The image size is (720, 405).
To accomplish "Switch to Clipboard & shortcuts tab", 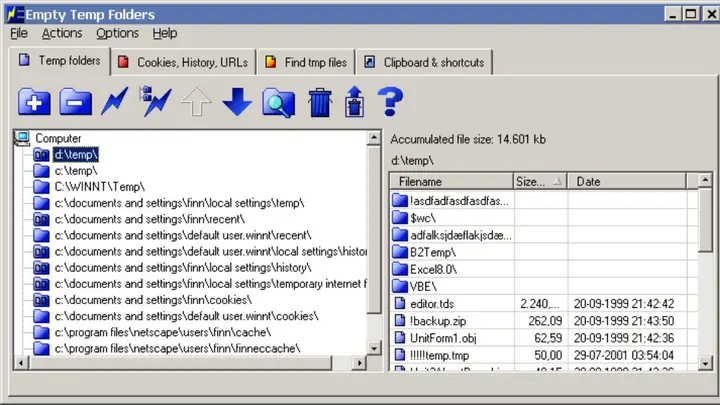I will pos(425,62).
